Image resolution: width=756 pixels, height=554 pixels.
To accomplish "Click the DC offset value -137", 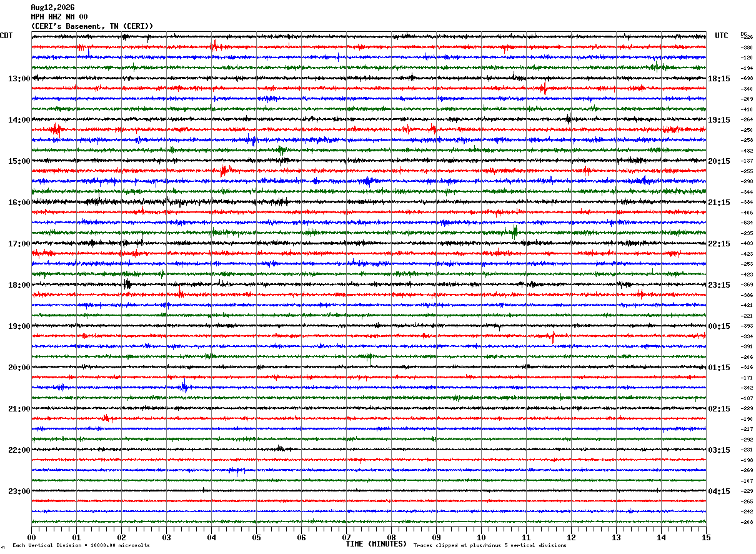I will pos(747,161).
